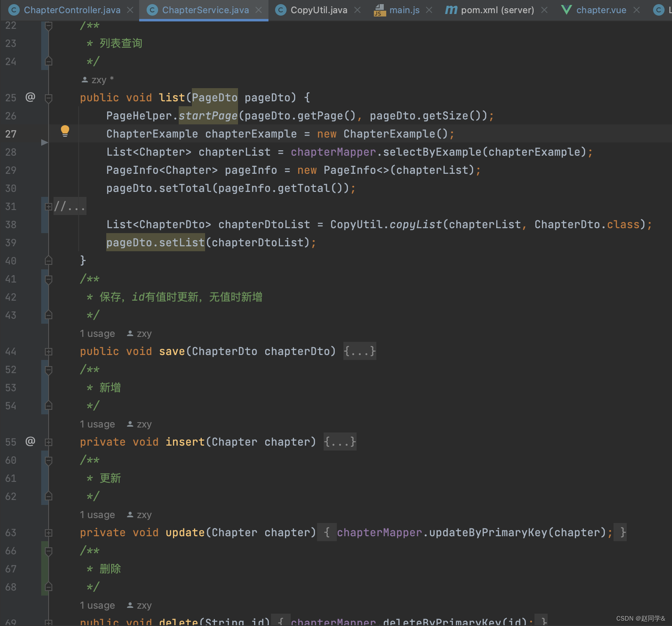The height and width of the screenshot is (626, 672).
Task: Click the comment text 列表查询
Action: tap(121, 43)
